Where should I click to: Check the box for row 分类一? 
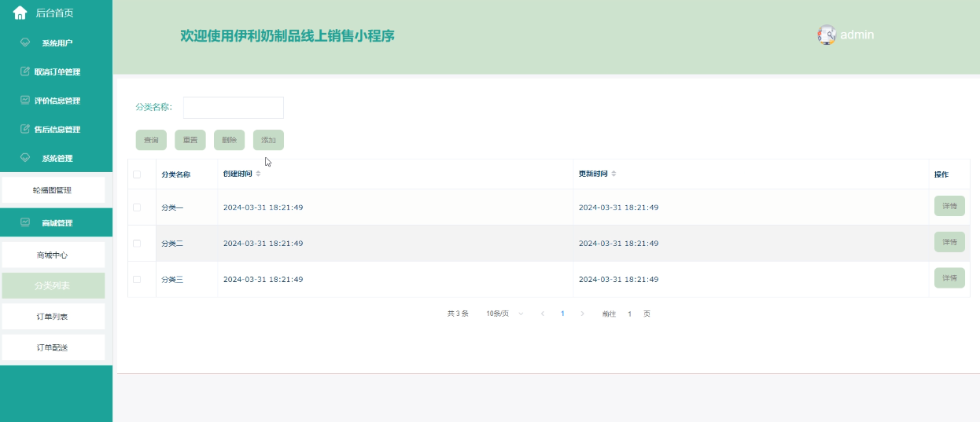(137, 207)
